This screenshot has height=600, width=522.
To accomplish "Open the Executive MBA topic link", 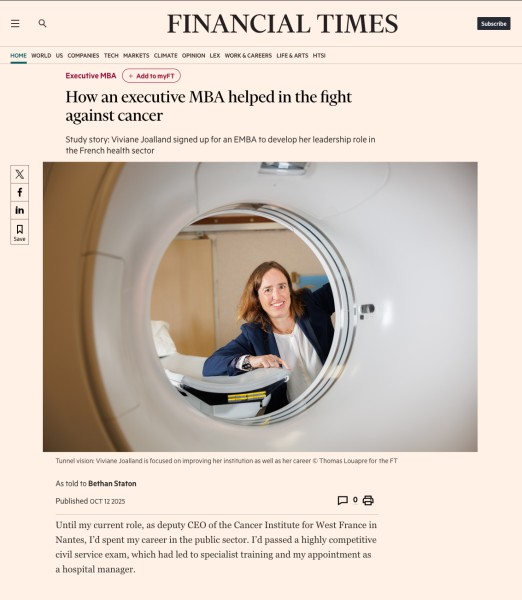I will [x=91, y=76].
